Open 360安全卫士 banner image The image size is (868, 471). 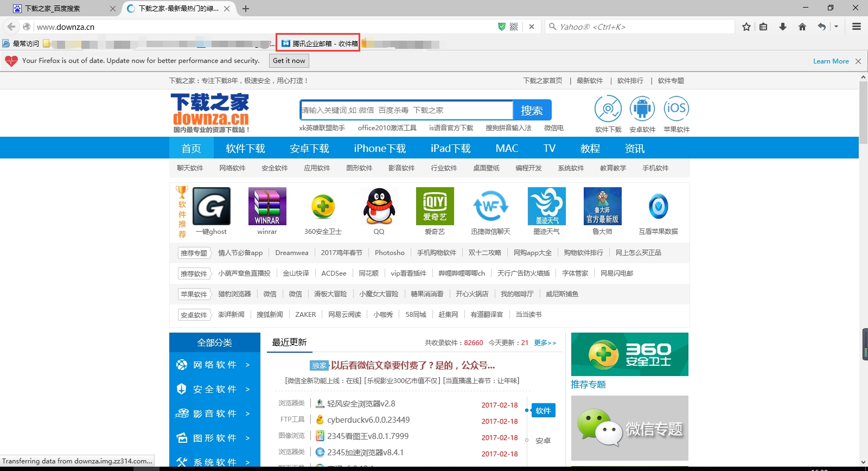(x=630, y=354)
